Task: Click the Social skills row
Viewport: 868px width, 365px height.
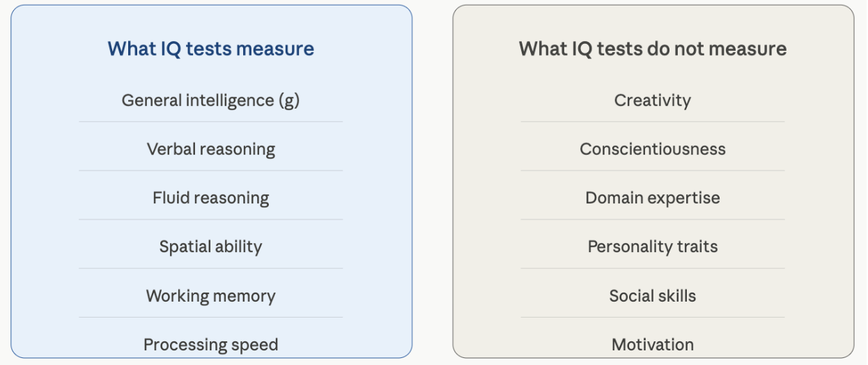Action: (x=653, y=295)
